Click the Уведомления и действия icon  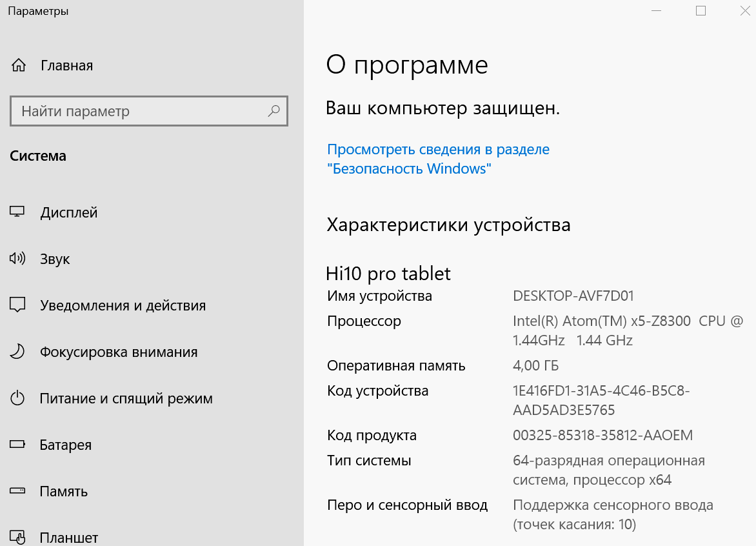[17, 305]
